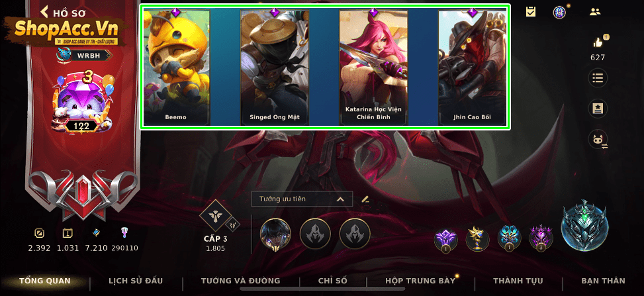Viewport: 644px width, 296px height.
Task: Go back using the Hồ Sơ arrow
Action: [x=45, y=12]
